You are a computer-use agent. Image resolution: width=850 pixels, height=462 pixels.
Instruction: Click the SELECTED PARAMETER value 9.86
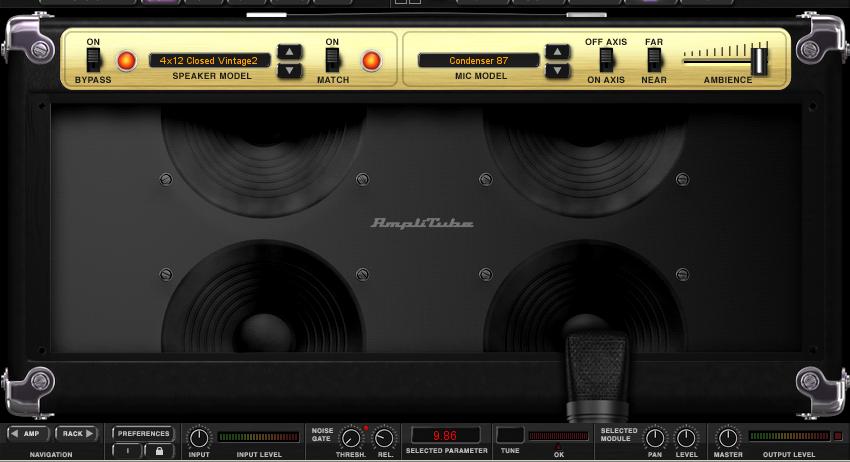point(445,435)
